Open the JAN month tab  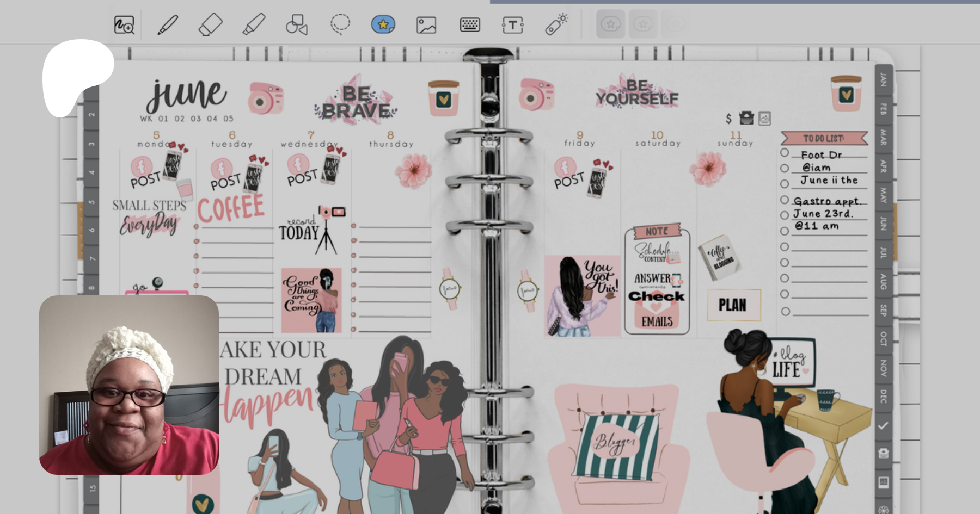tap(883, 80)
